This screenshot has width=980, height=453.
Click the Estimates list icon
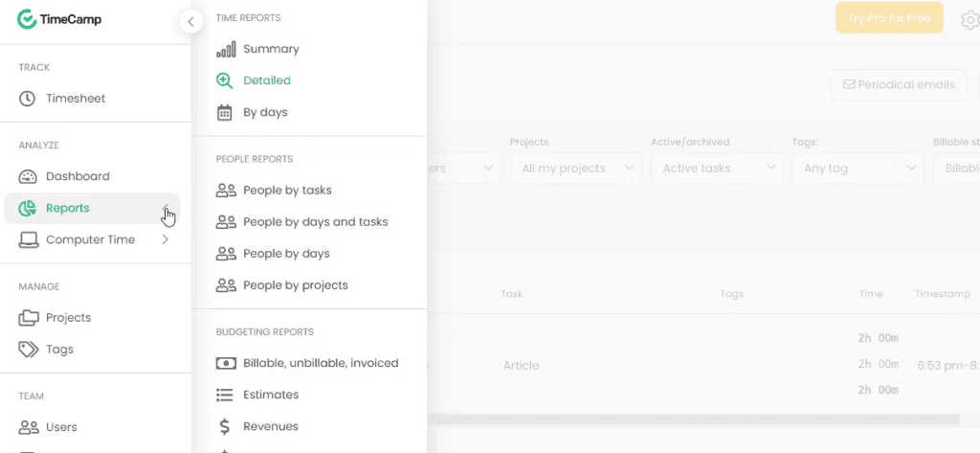[x=224, y=395]
